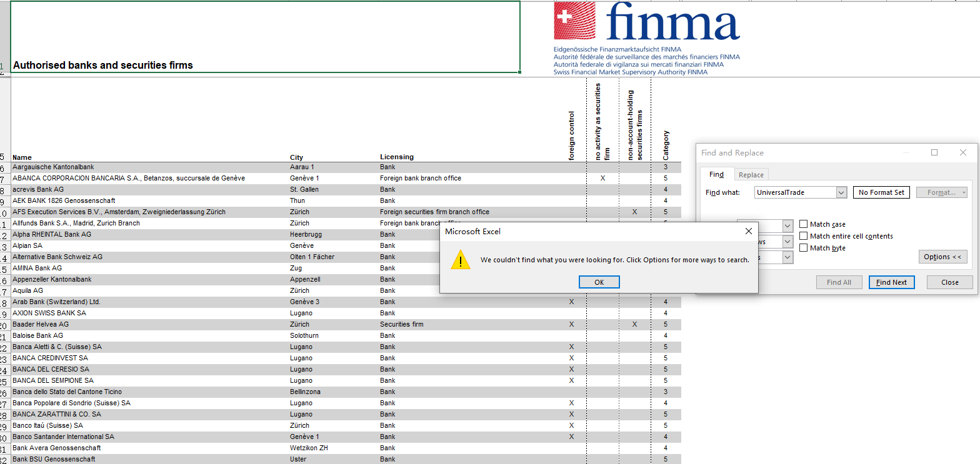Click the 'no activity as securities firm' header
This screenshot has height=464, width=980.
tap(602, 121)
